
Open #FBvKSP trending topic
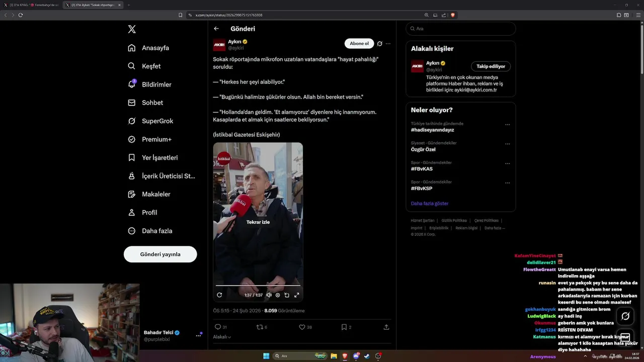[x=422, y=189]
